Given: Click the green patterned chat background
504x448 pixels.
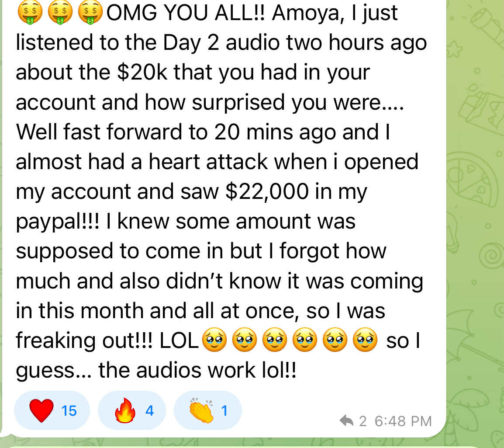Looking at the screenshot, I should click(476, 225).
